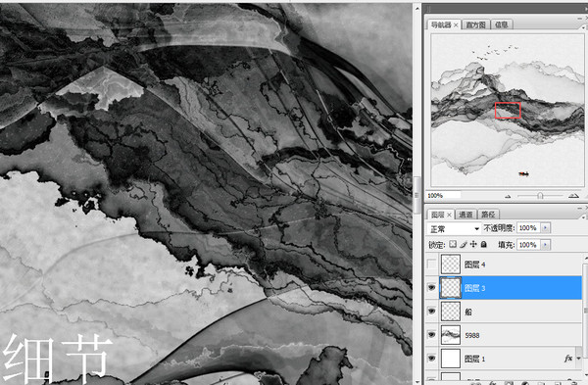Open the 路径 paths tab
This screenshot has height=385, width=588.
[488, 215]
